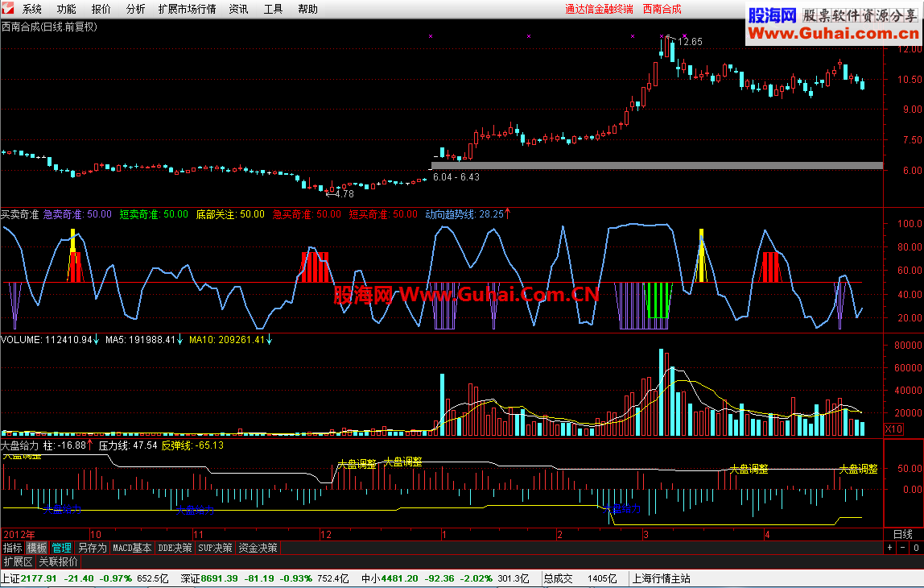This screenshot has width=924, height=588.
Task: Expand the 扩展区 panel
Action: tap(19, 561)
